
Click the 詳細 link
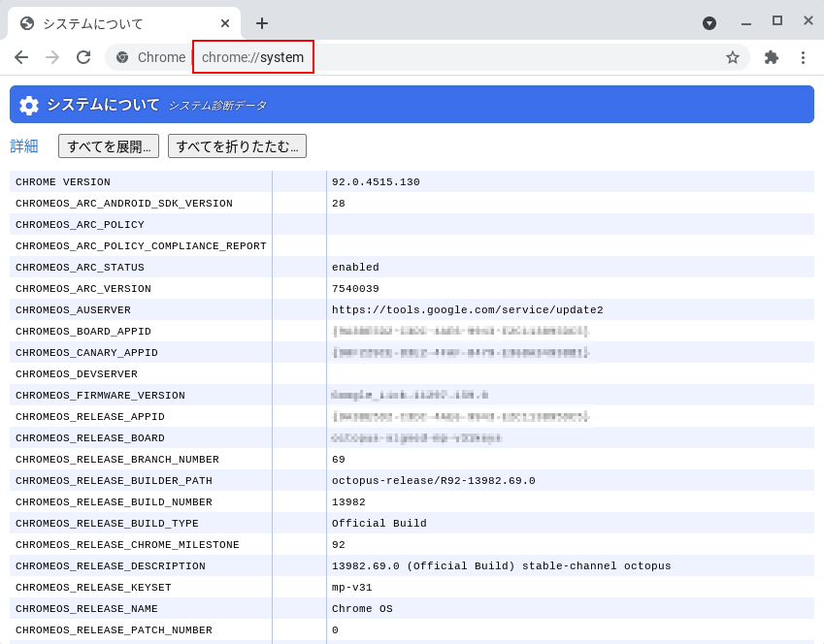pos(24,146)
